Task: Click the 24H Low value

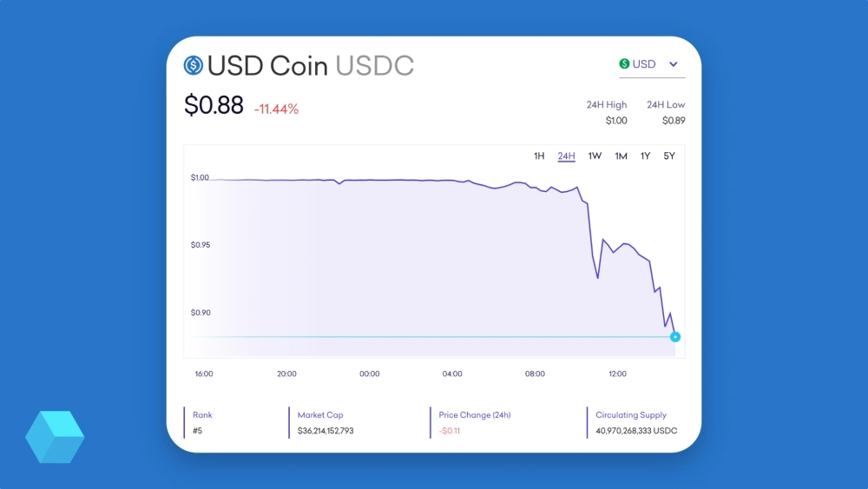Action: pos(674,121)
